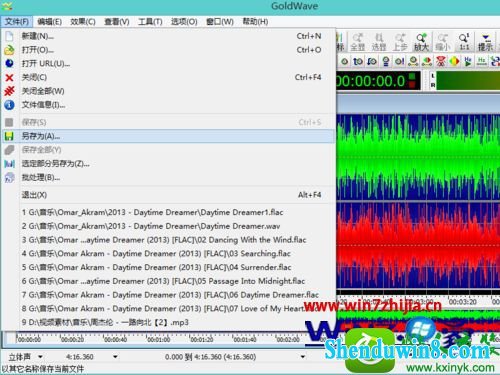Click the 上步 previous-zoom toolbar button
This screenshot has width=500, height=375.
point(400,42)
